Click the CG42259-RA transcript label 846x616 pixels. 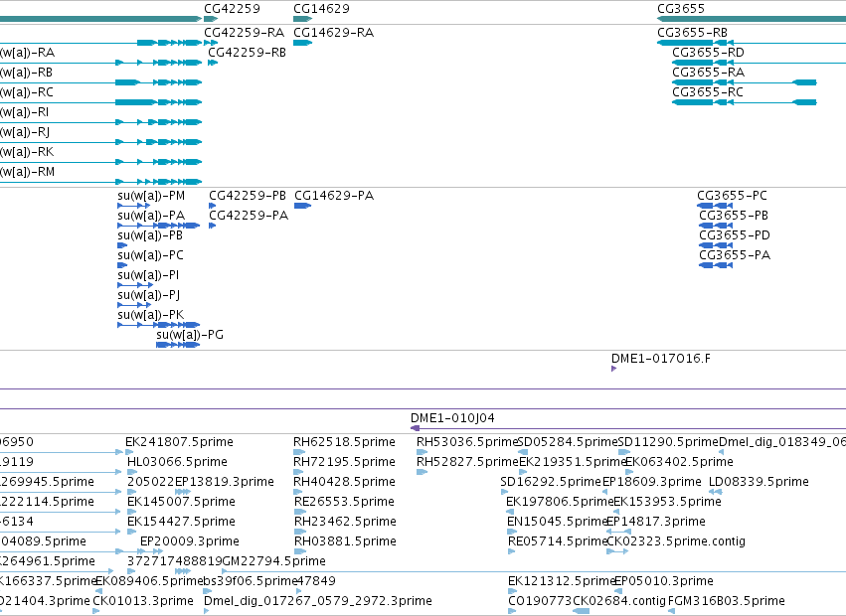244,33
